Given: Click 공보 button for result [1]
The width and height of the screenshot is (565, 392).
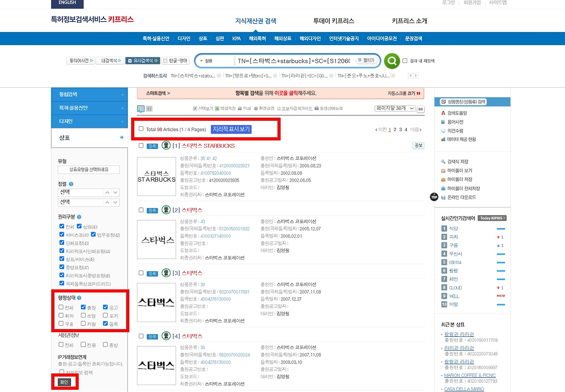Looking at the screenshot, I should 418,145.
